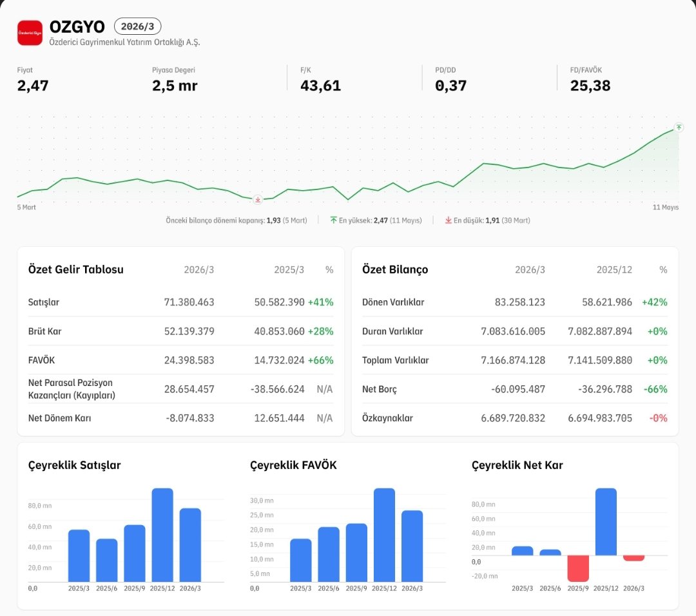Click Net Parasal Pozisyon value 28.654.457
The width and height of the screenshot is (696, 616).
(189, 389)
